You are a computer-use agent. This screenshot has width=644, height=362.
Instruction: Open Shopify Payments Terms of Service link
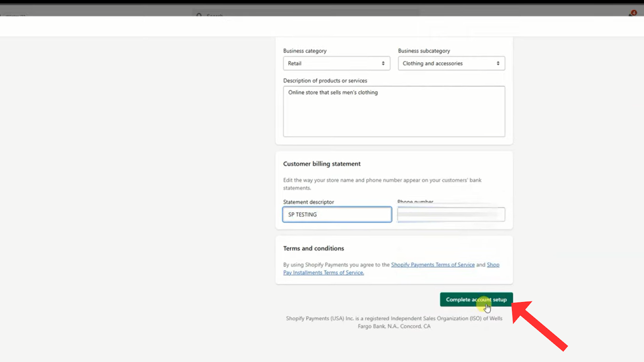(x=433, y=265)
